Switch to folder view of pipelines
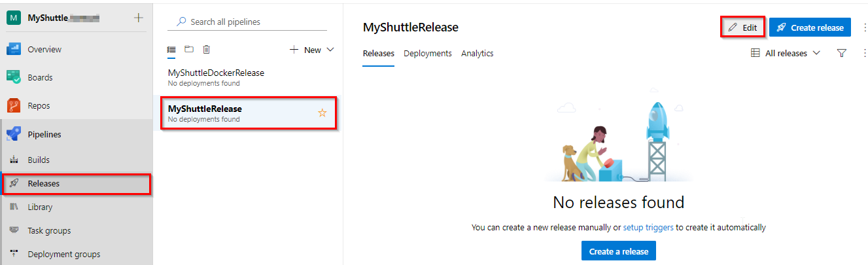 pyautogui.click(x=189, y=49)
